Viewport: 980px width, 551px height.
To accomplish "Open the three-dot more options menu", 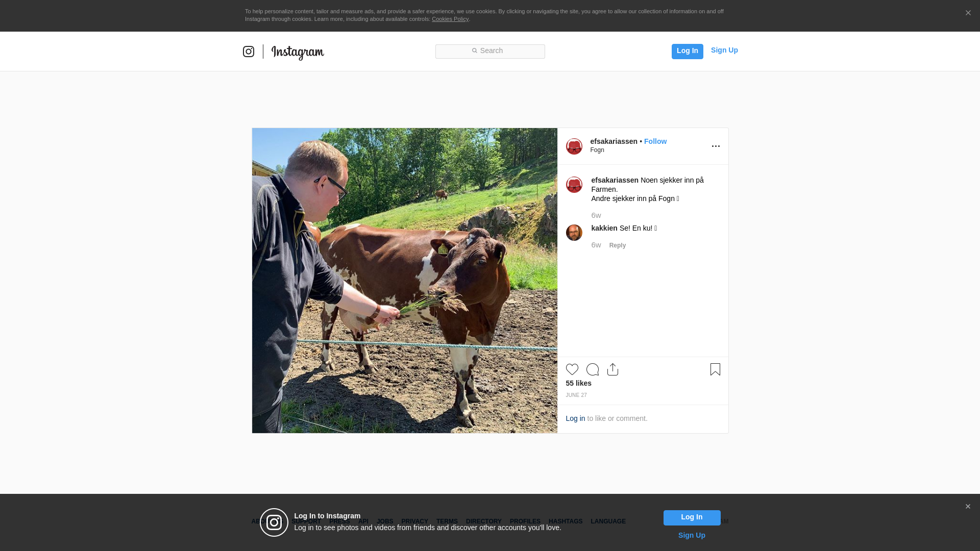I will click(x=716, y=146).
